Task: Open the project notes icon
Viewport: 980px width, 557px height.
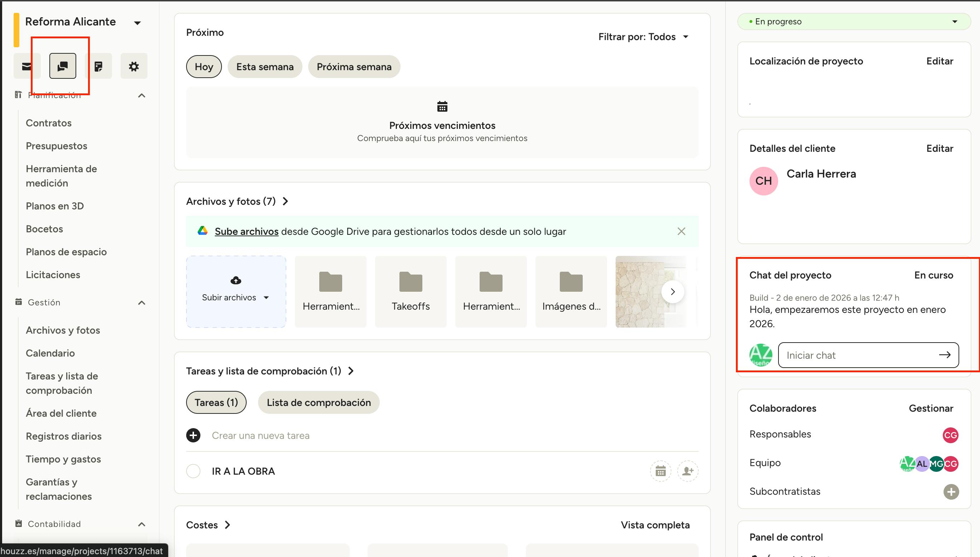Action: coord(98,66)
